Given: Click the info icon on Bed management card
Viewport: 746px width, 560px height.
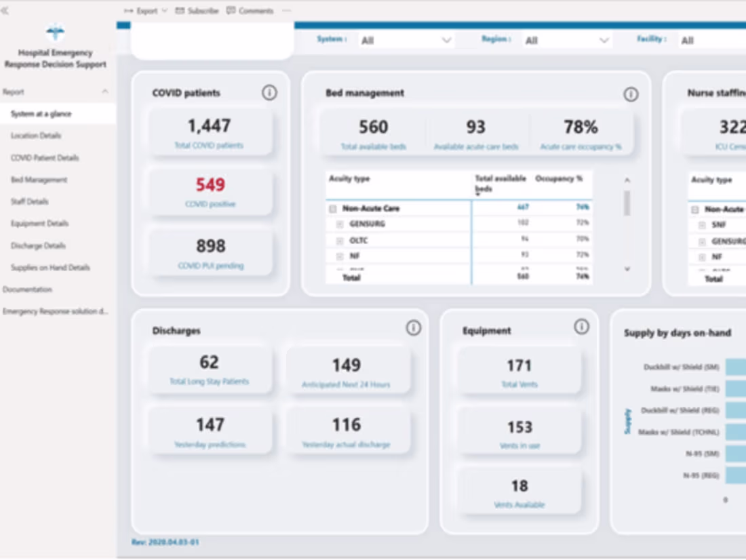Looking at the screenshot, I should (631, 93).
